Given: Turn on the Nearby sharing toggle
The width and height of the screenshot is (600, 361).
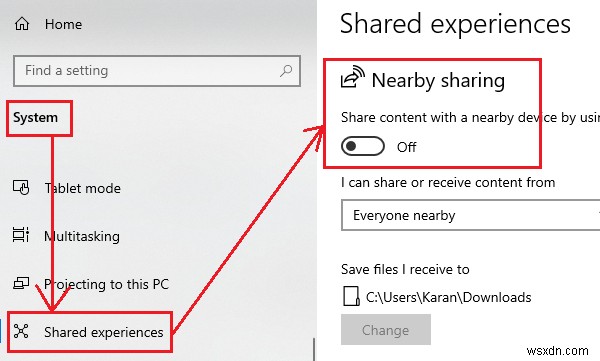Looking at the screenshot, I should pos(363,146).
